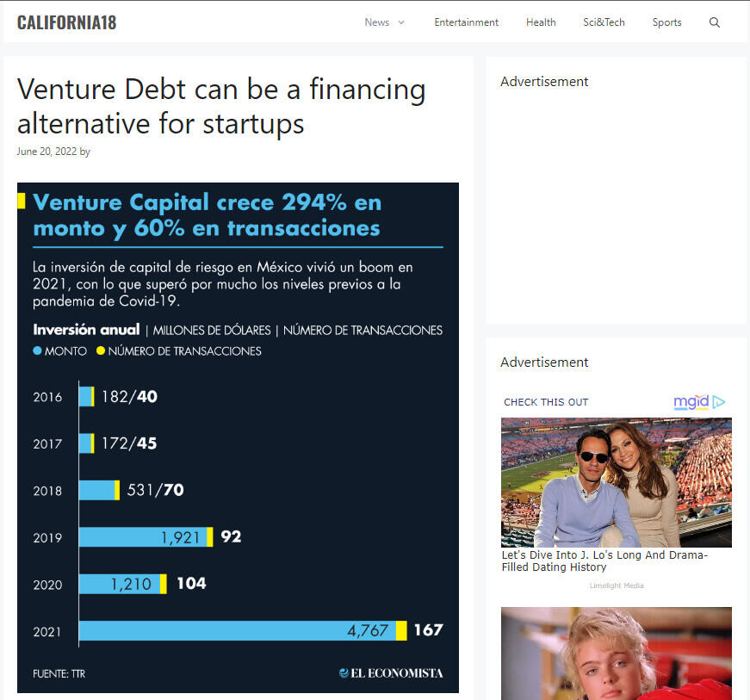Image resolution: width=750 pixels, height=700 pixels.
Task: Click the CHECK THIS OUT label
Action: [x=546, y=402]
